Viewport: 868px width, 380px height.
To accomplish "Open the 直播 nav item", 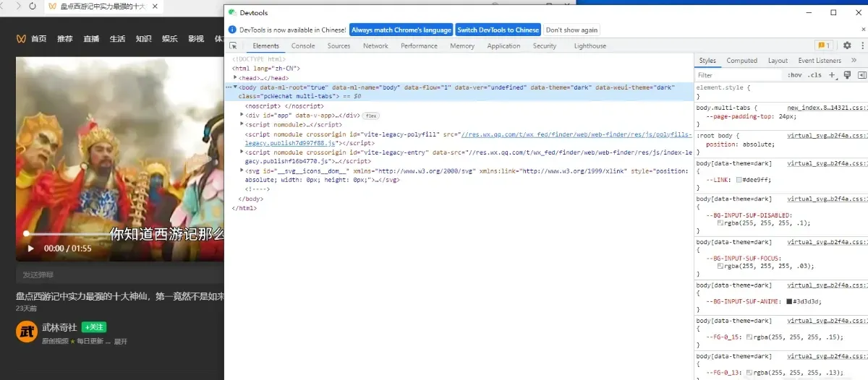I will pyautogui.click(x=91, y=38).
